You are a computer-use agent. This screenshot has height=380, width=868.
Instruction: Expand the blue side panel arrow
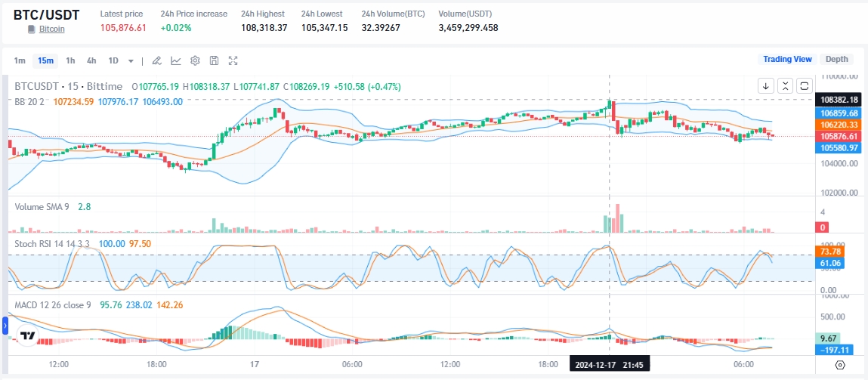(5, 326)
